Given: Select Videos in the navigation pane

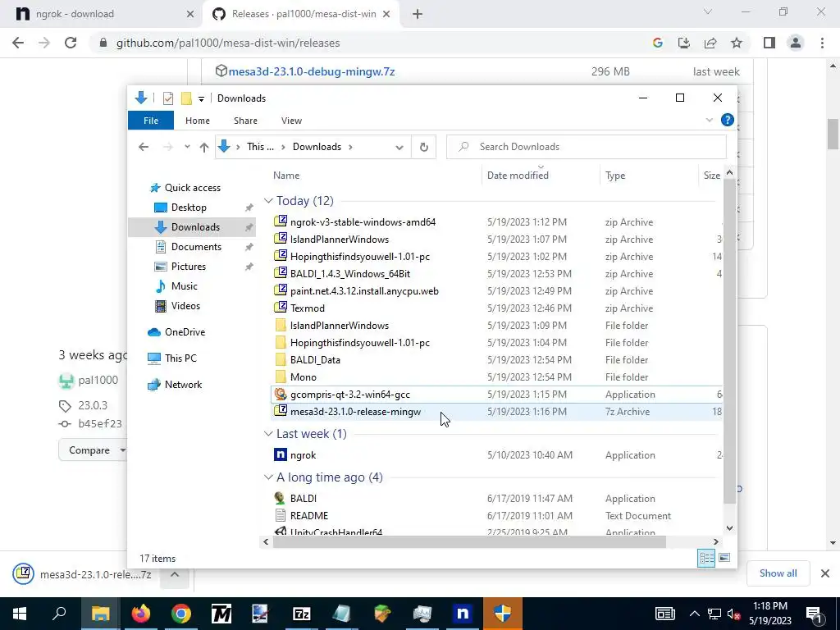Looking at the screenshot, I should [185, 306].
